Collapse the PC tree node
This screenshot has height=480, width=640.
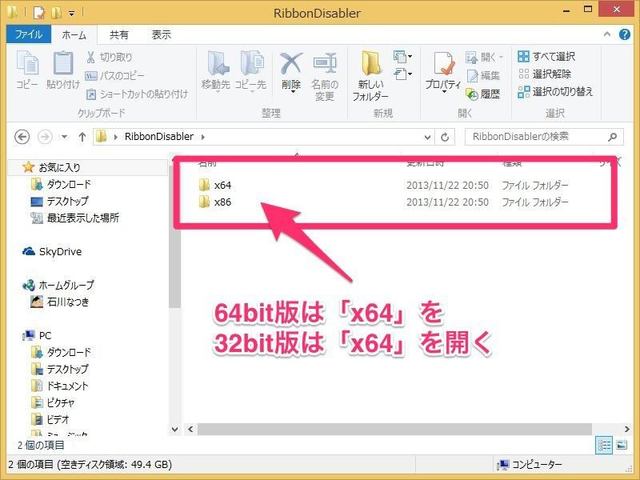point(12,335)
